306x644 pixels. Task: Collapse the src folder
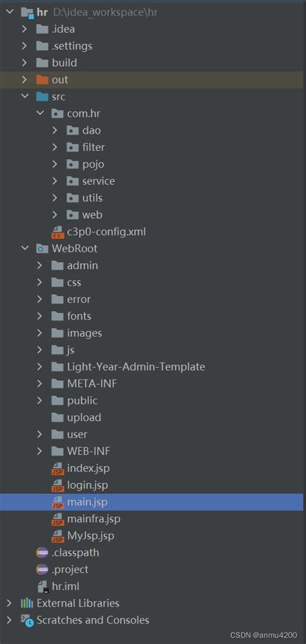(25, 97)
